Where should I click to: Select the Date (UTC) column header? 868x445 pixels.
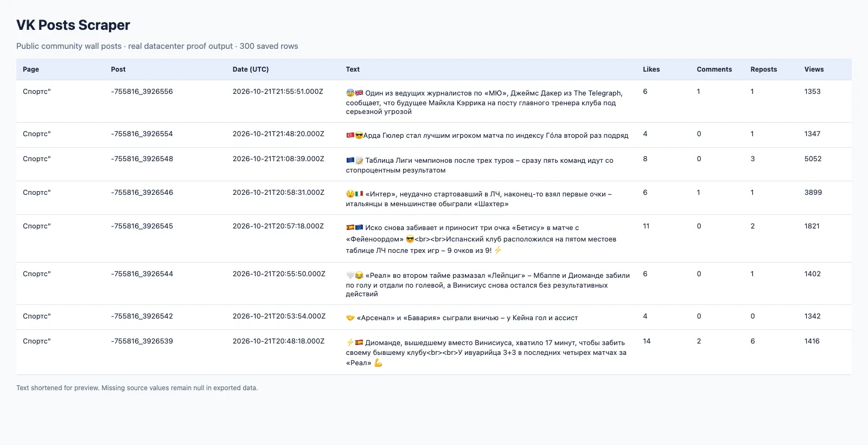251,69
